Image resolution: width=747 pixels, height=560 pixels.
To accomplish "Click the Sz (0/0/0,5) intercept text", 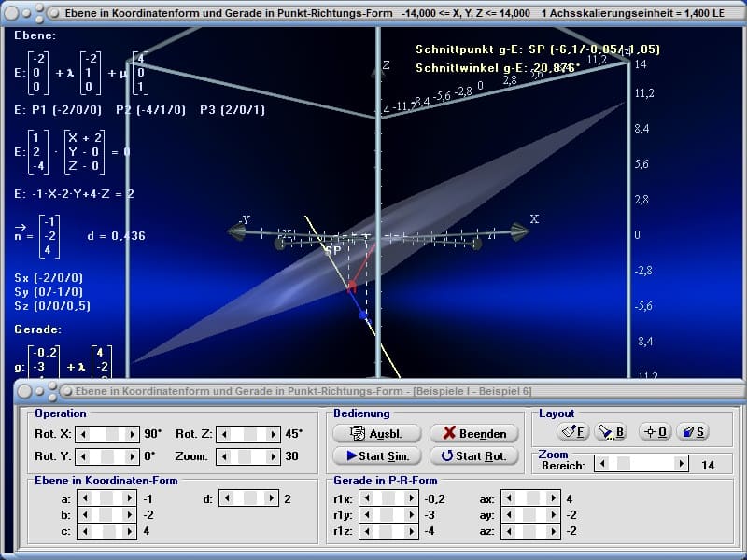I will tap(52, 306).
